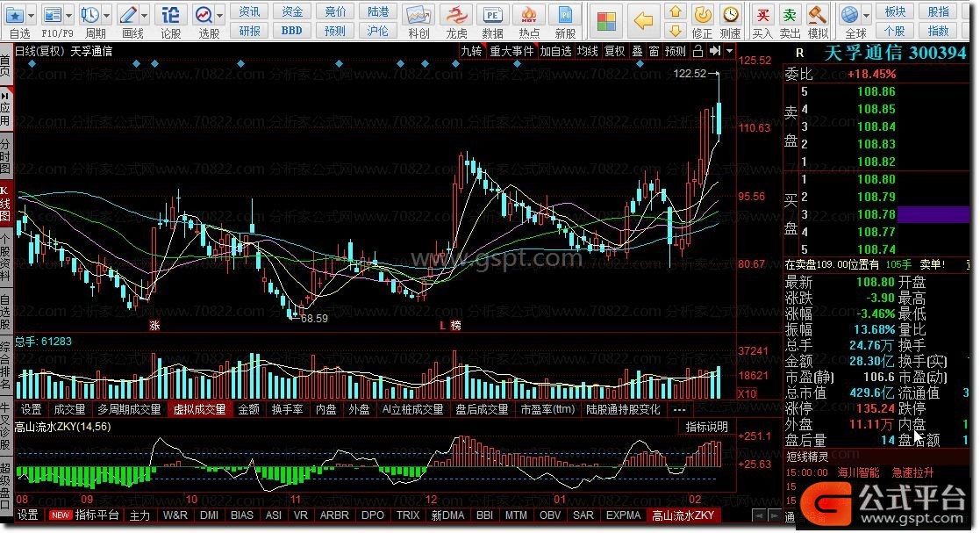Click the 竞价 auction button
This screenshot has width=980, height=533.
[x=335, y=11]
